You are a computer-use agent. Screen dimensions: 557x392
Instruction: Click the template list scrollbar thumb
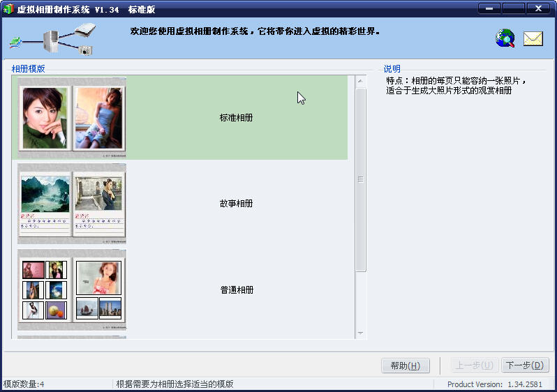click(x=361, y=180)
